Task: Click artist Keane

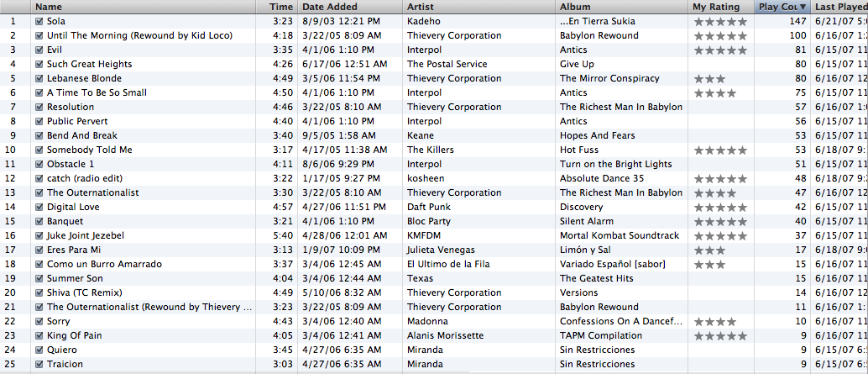Action: click(421, 136)
